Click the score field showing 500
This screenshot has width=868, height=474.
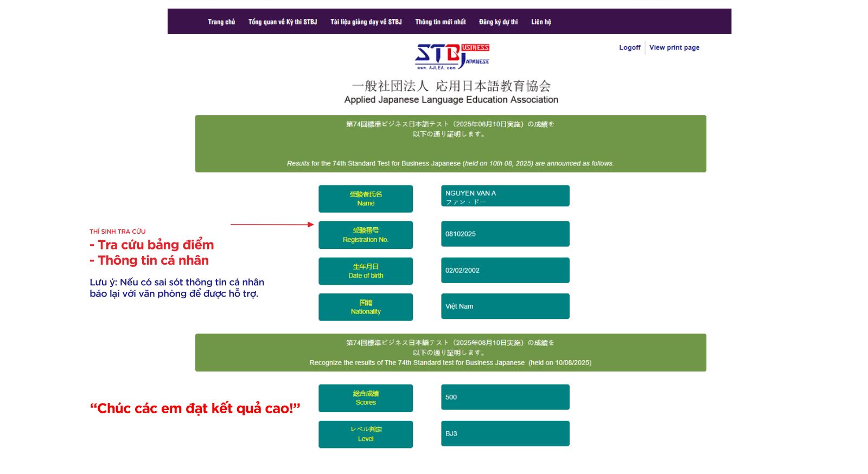point(505,397)
